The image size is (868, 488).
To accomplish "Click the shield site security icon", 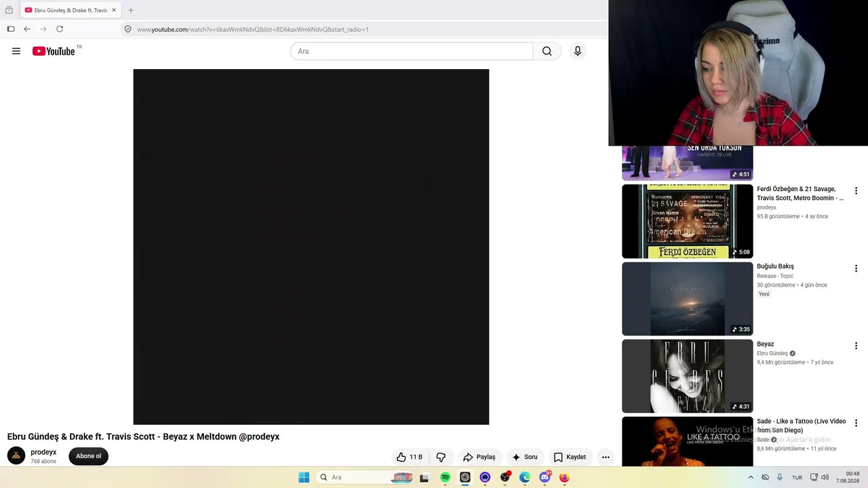I will (127, 29).
